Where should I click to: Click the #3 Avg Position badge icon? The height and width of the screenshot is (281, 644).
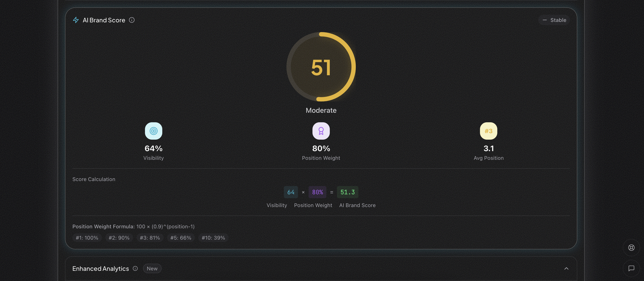point(488,131)
